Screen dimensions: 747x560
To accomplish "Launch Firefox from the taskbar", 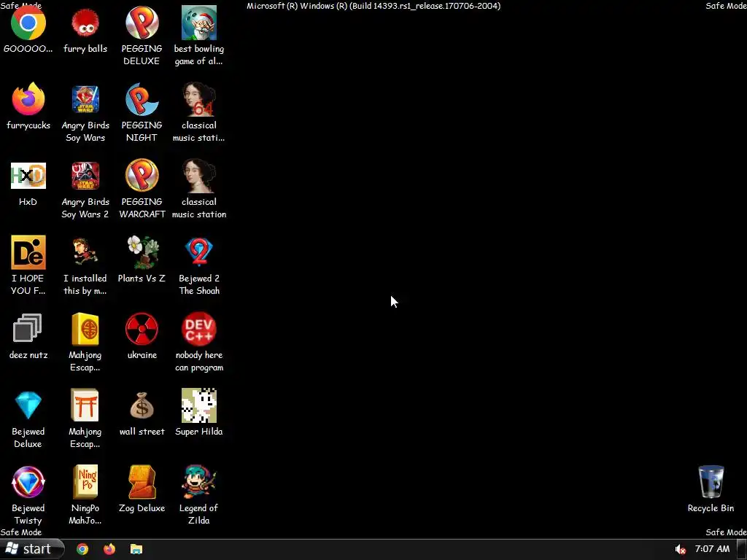I will point(109,550).
